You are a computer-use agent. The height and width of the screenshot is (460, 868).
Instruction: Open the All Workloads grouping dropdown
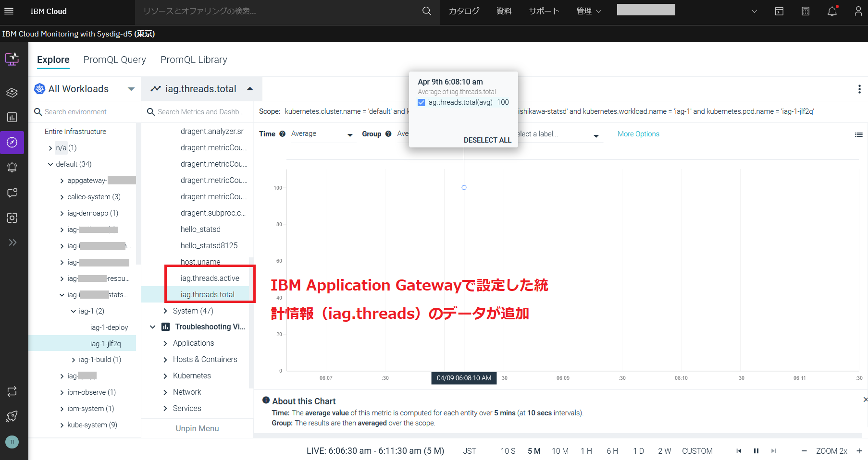tap(85, 89)
